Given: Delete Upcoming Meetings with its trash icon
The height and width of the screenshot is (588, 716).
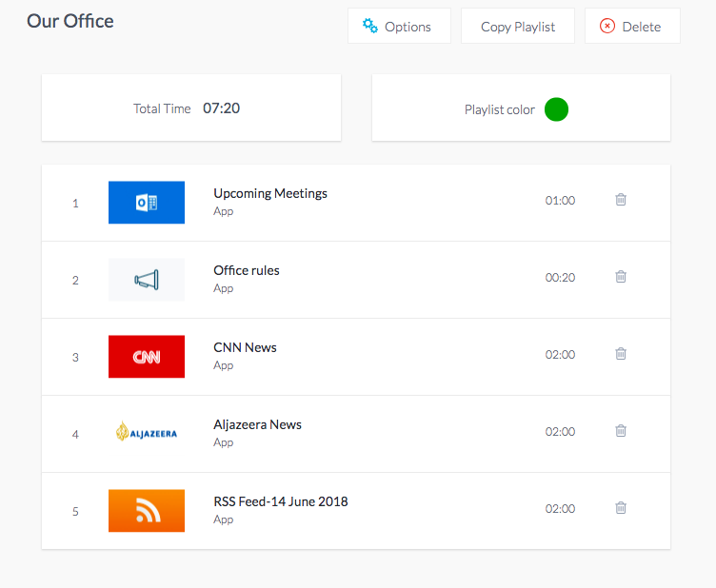Looking at the screenshot, I should click(621, 200).
